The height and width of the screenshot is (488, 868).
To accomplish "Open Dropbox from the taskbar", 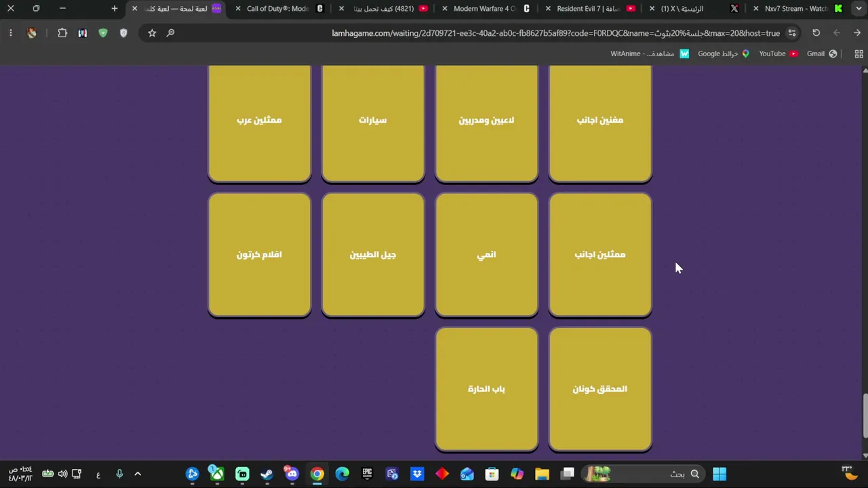I will [x=417, y=474].
